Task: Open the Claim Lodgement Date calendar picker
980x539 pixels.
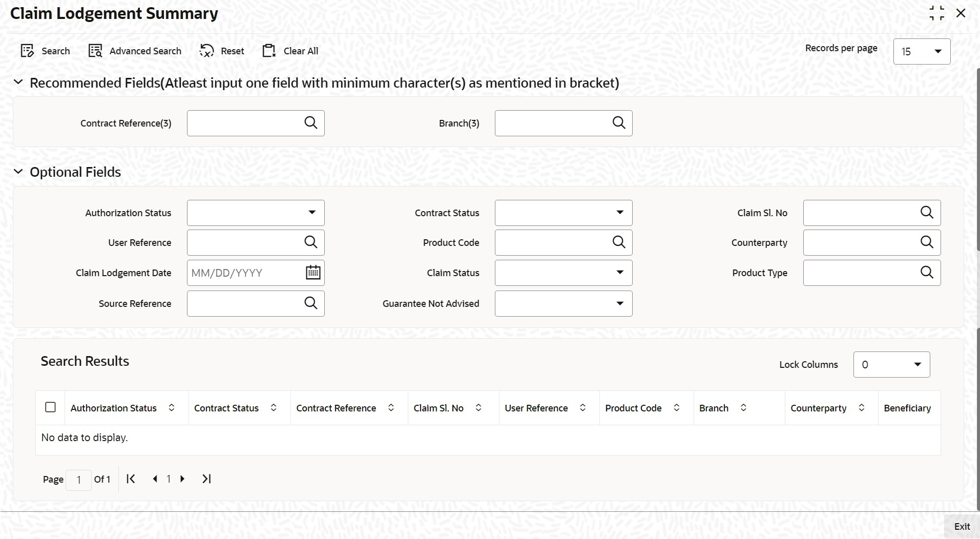Action: tap(313, 273)
